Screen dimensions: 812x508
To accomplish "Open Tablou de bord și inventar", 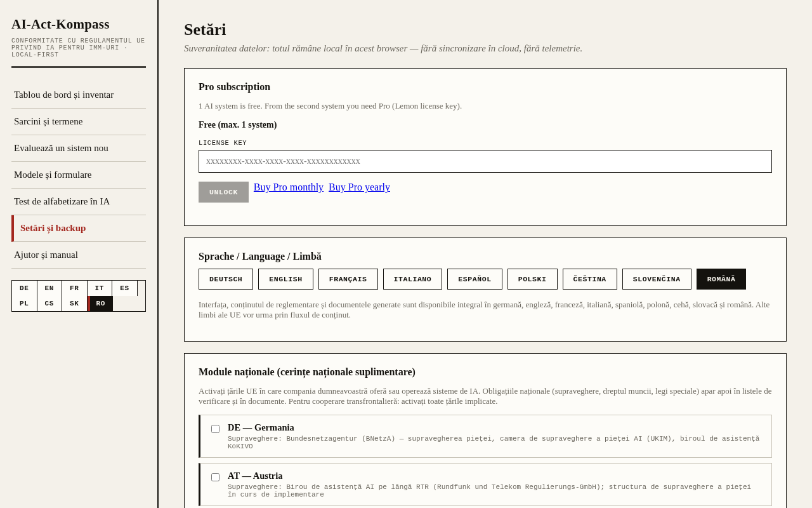I will click(79, 95).
